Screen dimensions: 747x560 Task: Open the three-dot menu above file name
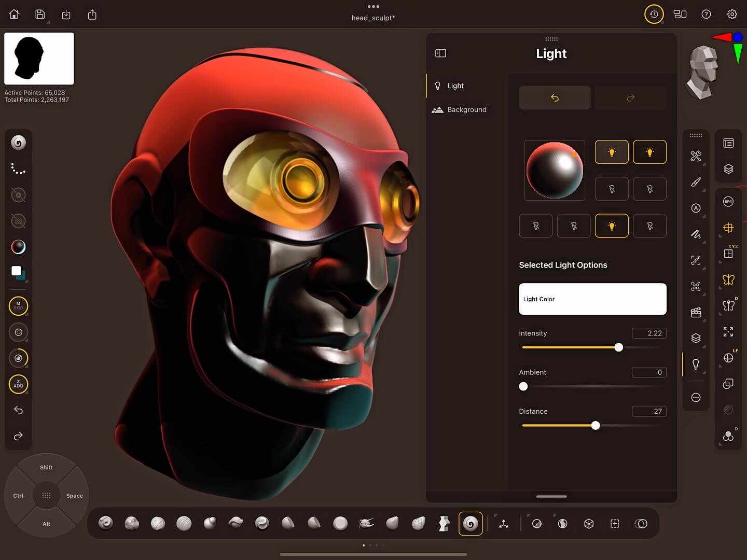coord(374,7)
